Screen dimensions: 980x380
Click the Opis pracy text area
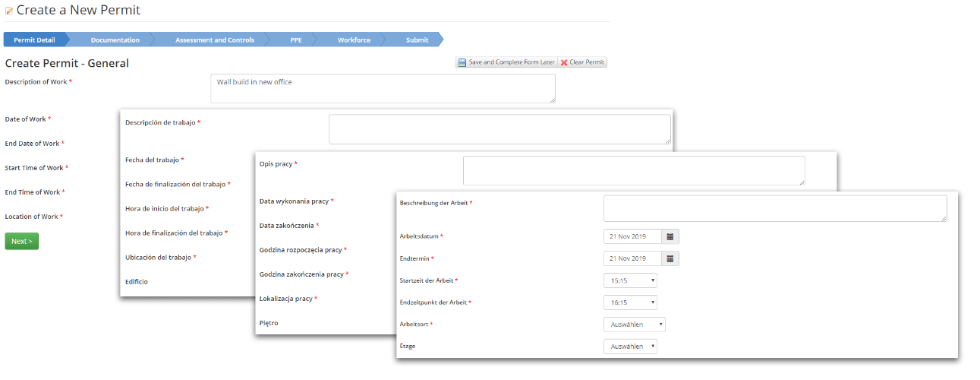[x=634, y=170]
